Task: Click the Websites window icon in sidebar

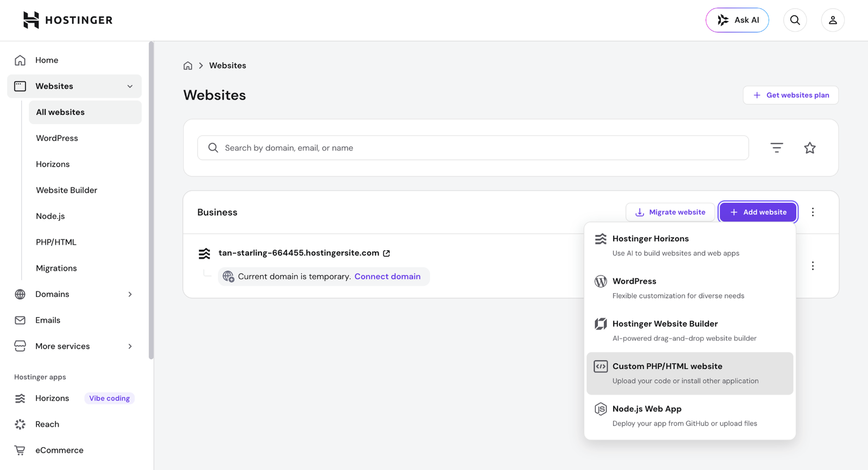Action: pos(20,86)
